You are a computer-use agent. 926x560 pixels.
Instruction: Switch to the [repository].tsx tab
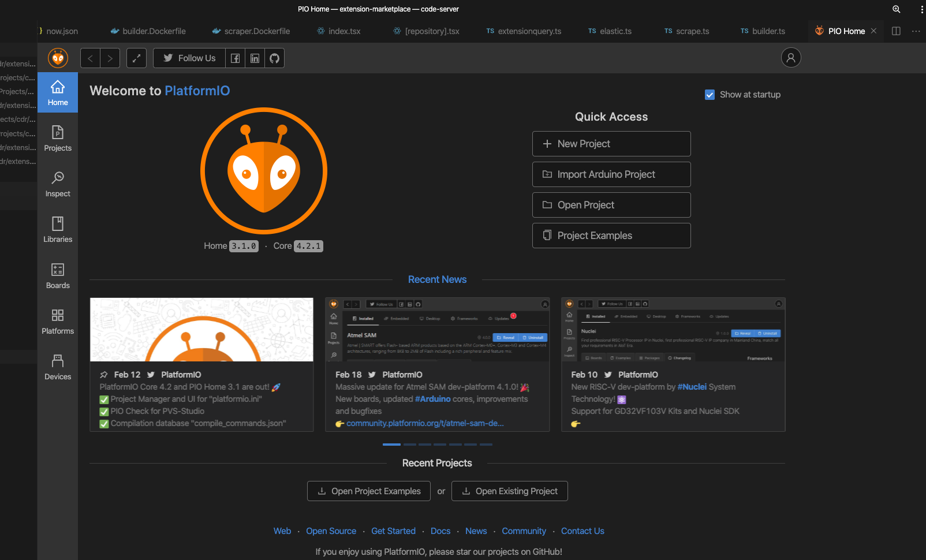(x=426, y=31)
